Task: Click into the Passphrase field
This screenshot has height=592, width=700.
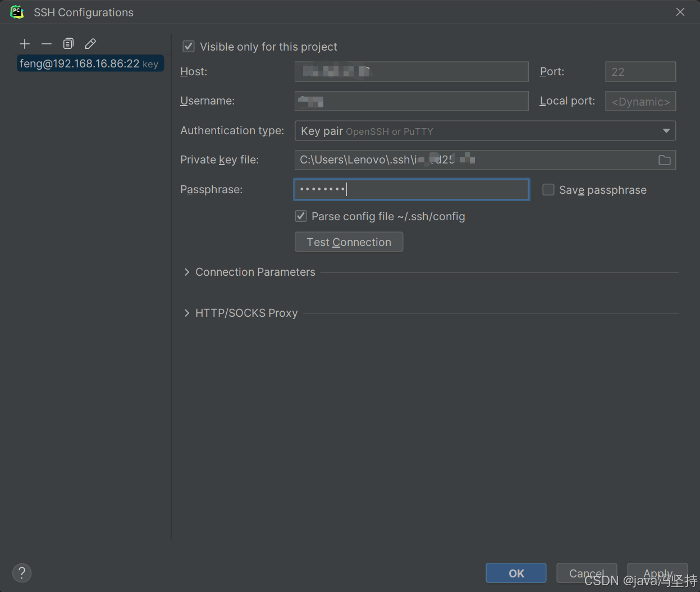Action: 411,190
